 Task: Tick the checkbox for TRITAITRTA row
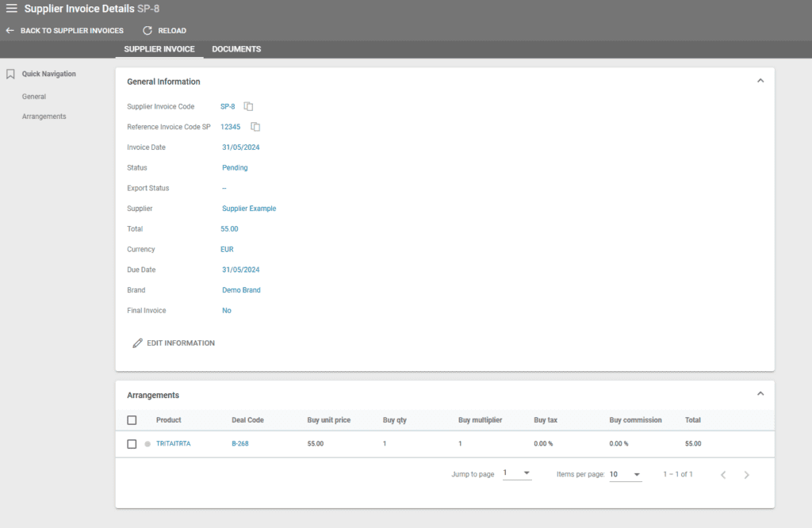132,444
